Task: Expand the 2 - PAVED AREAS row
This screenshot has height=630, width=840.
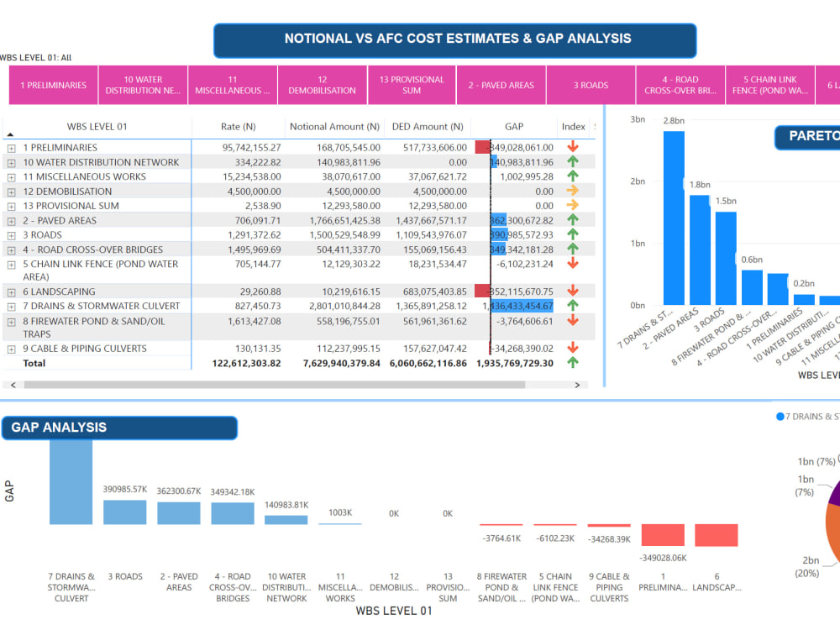Action: coord(11,221)
